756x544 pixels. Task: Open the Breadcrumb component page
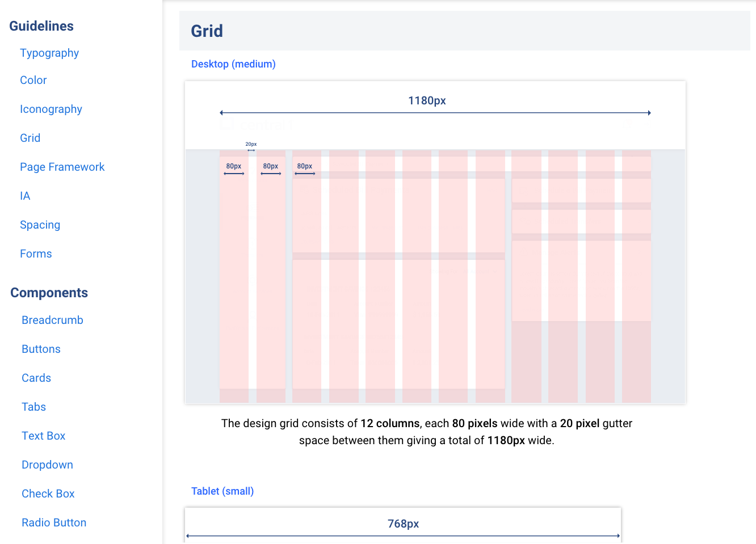tap(52, 320)
